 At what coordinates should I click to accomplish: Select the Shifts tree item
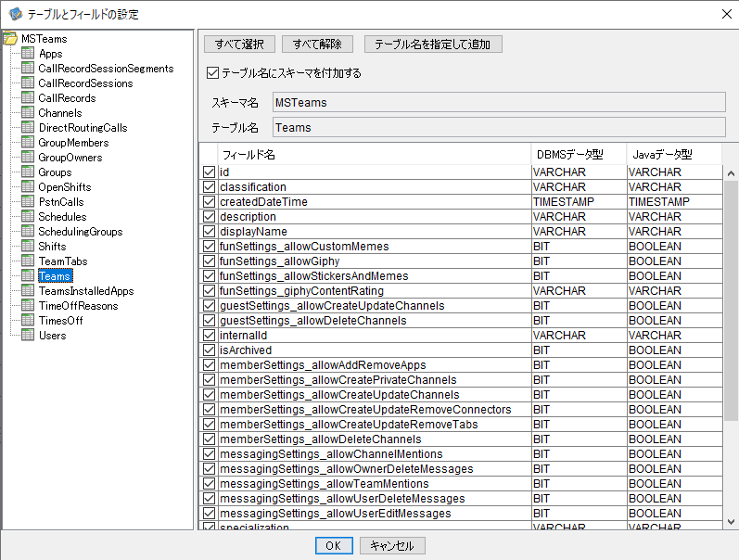point(52,246)
